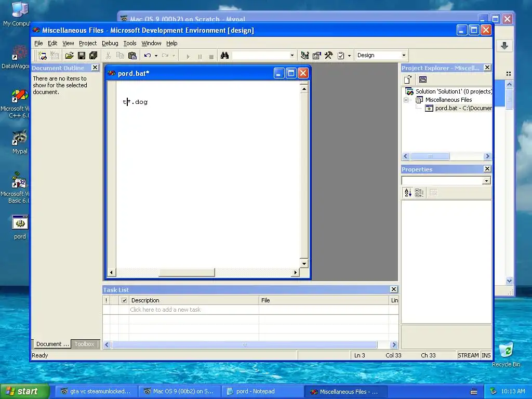
Task: Open the Window menu
Action: (x=151, y=44)
